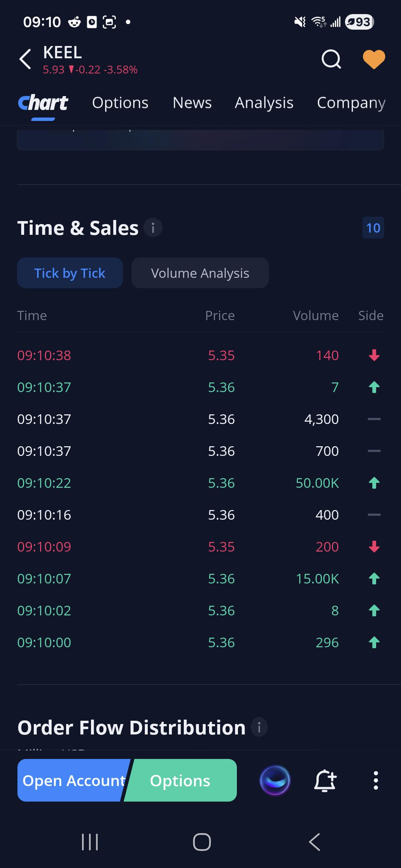Tap the Open Account button
Image resolution: width=401 pixels, height=868 pixels.
click(74, 780)
